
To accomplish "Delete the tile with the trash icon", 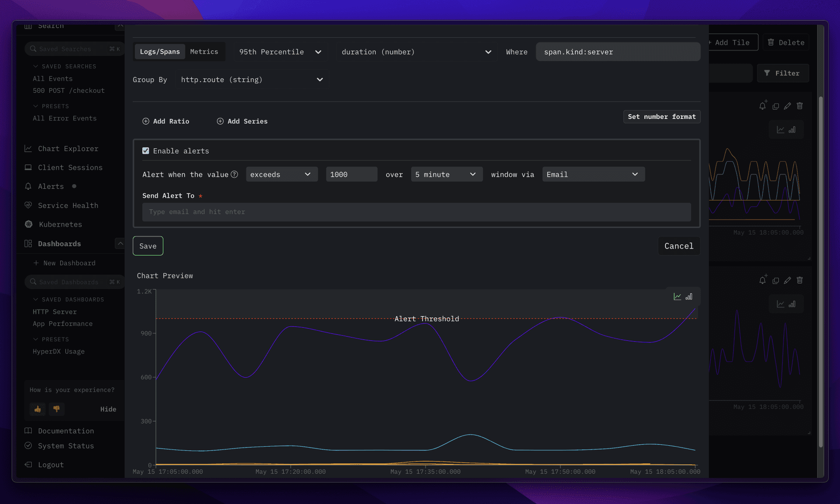I will (x=800, y=106).
